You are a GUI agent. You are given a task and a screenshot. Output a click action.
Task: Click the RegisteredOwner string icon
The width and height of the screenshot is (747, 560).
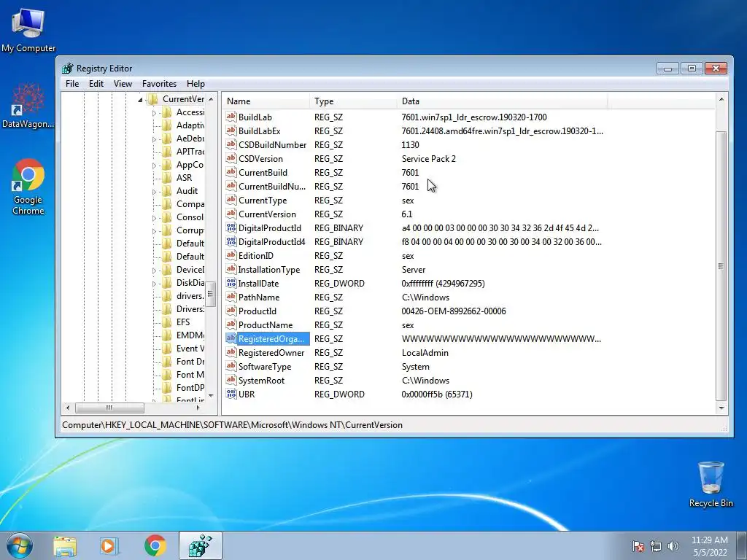coord(231,352)
